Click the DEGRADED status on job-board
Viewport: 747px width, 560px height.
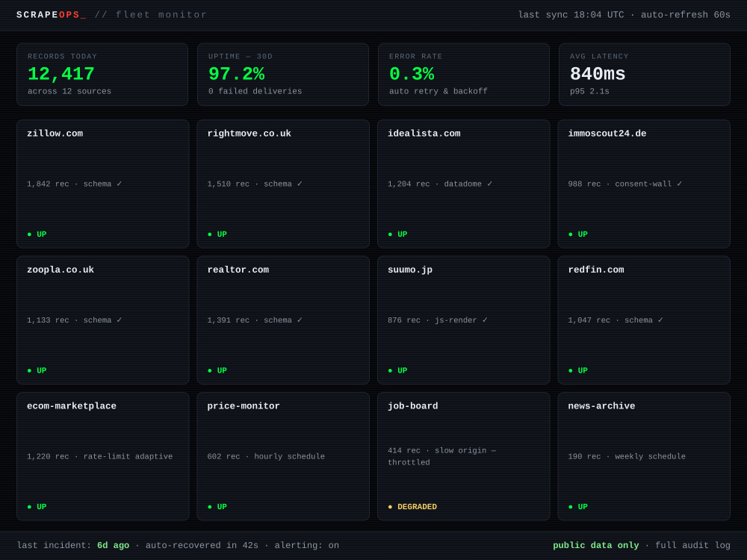click(412, 507)
